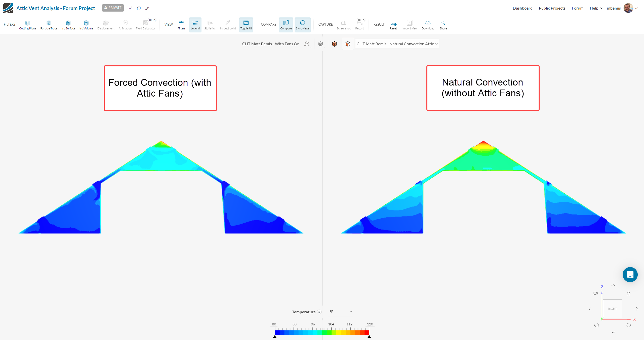This screenshot has height=340, width=644.
Task: Click the Share result button
Action: pyautogui.click(x=443, y=25)
